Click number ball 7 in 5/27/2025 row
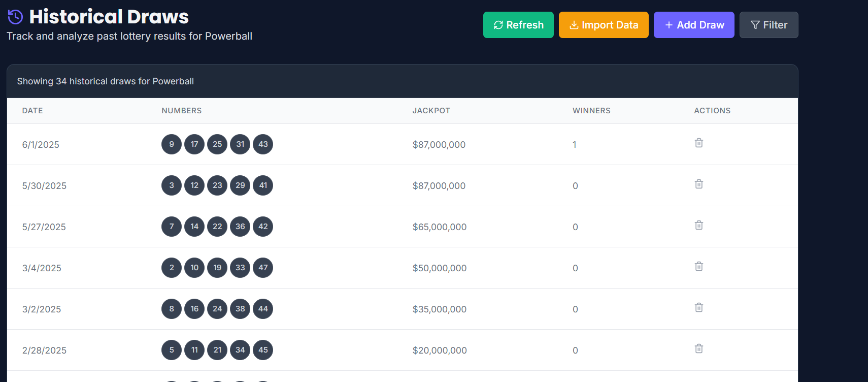This screenshot has width=868, height=382. pos(172,227)
